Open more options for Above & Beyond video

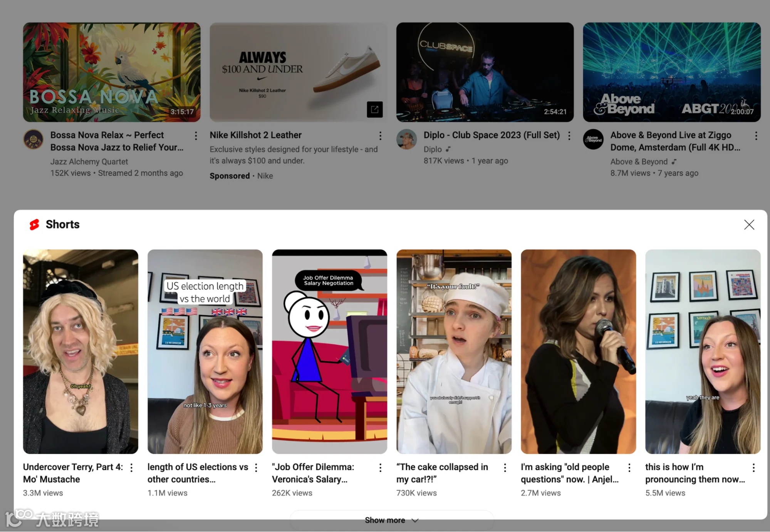(x=756, y=136)
